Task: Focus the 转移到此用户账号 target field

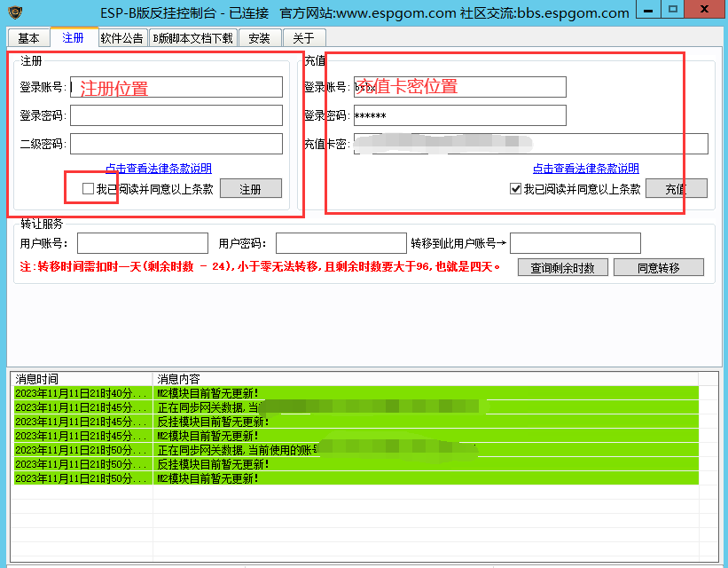Action: (x=575, y=243)
